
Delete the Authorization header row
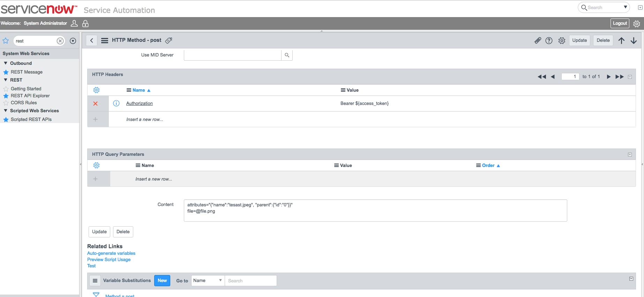pyautogui.click(x=95, y=104)
